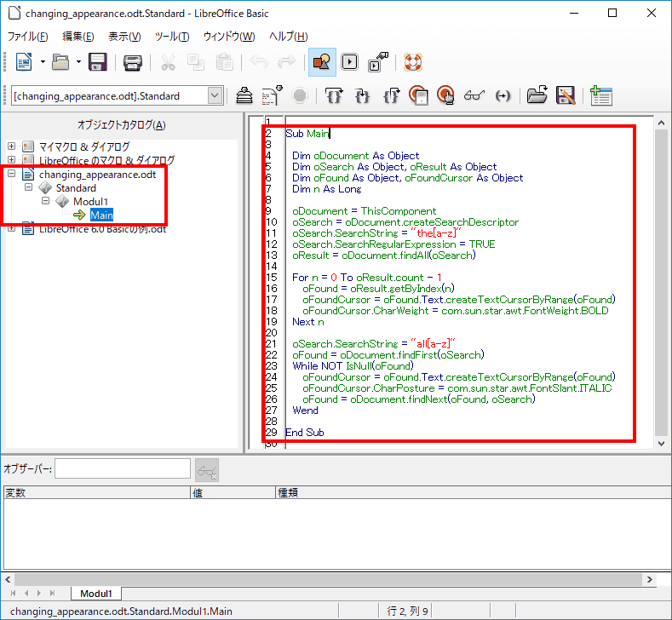Click the Copy icon

point(196,62)
